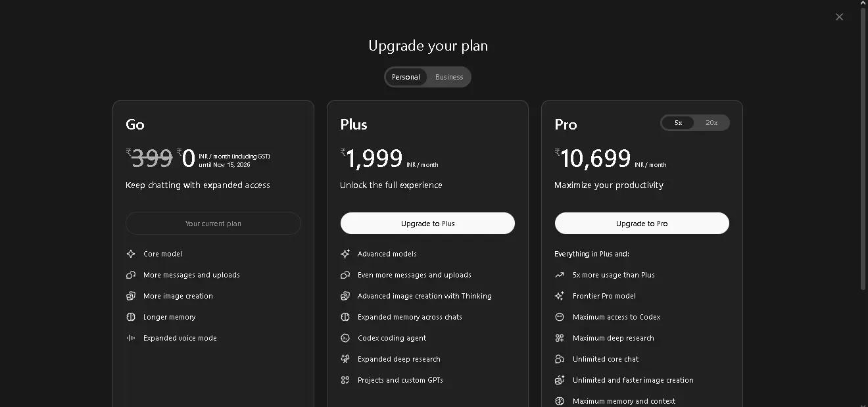The width and height of the screenshot is (868, 407).
Task: Select the Personal plans tab
Action: tap(406, 77)
